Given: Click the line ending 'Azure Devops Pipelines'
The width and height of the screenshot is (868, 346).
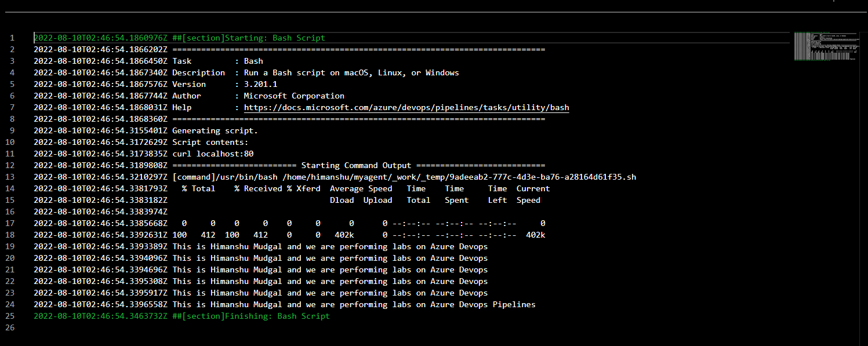Looking at the screenshot, I should coord(285,304).
